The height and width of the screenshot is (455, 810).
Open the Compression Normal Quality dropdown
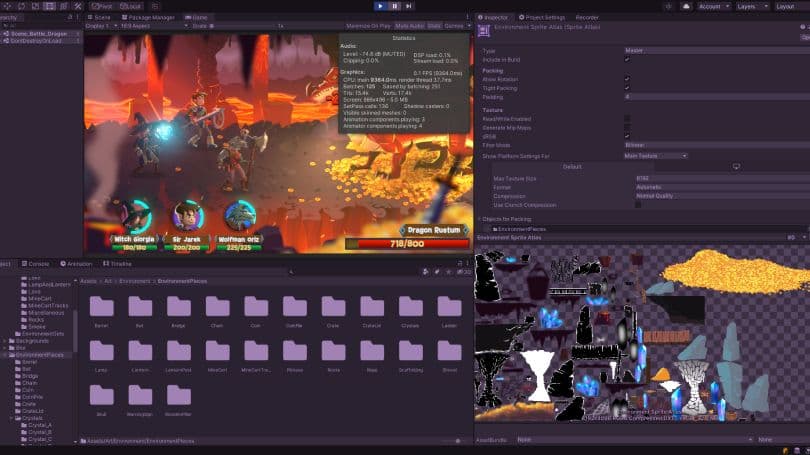click(723, 196)
